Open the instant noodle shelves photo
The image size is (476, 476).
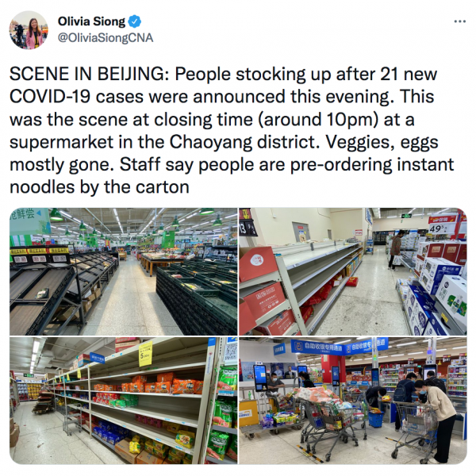point(123,401)
